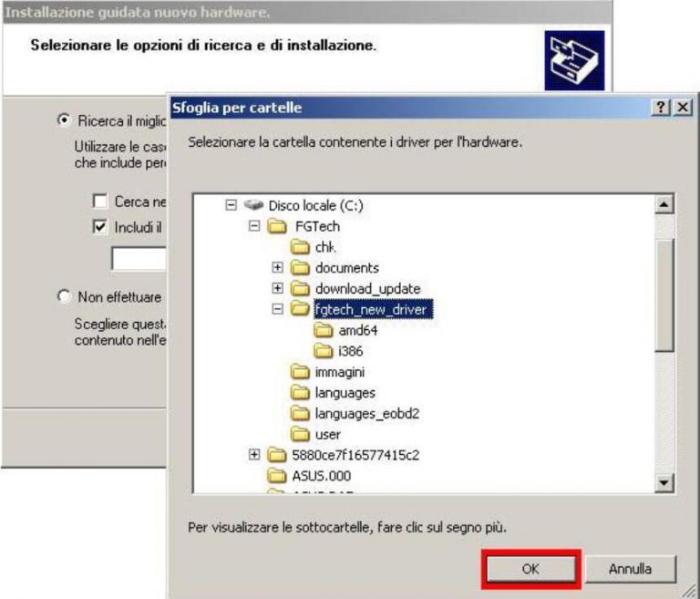Image resolution: width=700 pixels, height=599 pixels.
Task: Click the 'languages_eobd2' folder name
Action: pyautogui.click(x=367, y=414)
